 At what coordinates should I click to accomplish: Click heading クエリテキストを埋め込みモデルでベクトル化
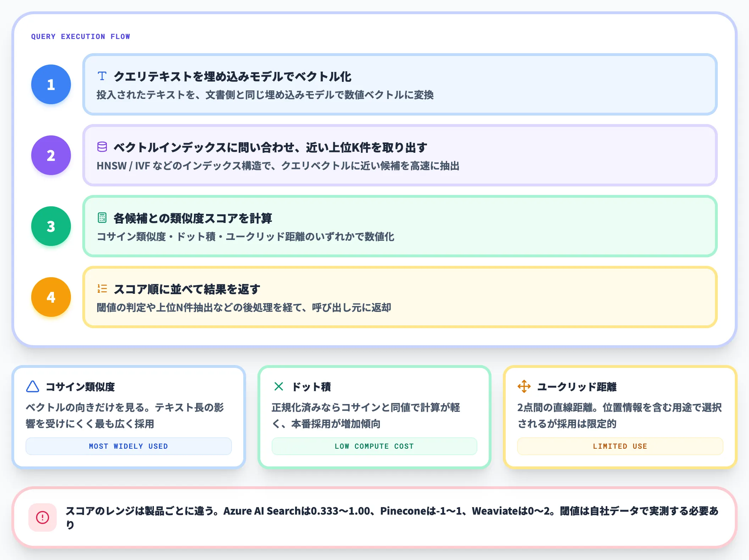click(233, 77)
